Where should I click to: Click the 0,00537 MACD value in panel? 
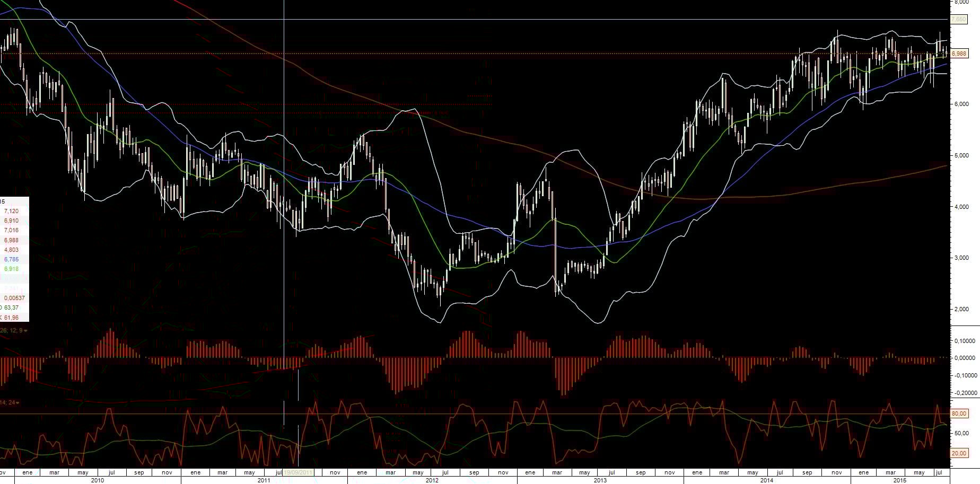pos(14,298)
